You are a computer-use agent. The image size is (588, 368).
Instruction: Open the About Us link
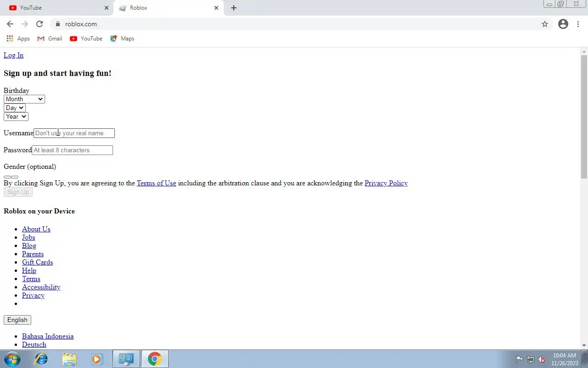click(36, 229)
